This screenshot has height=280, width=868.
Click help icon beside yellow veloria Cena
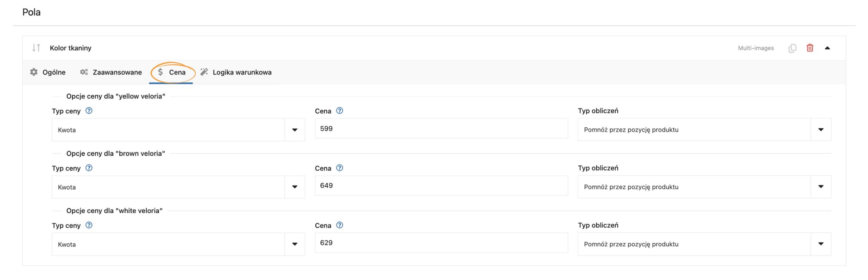coord(339,111)
